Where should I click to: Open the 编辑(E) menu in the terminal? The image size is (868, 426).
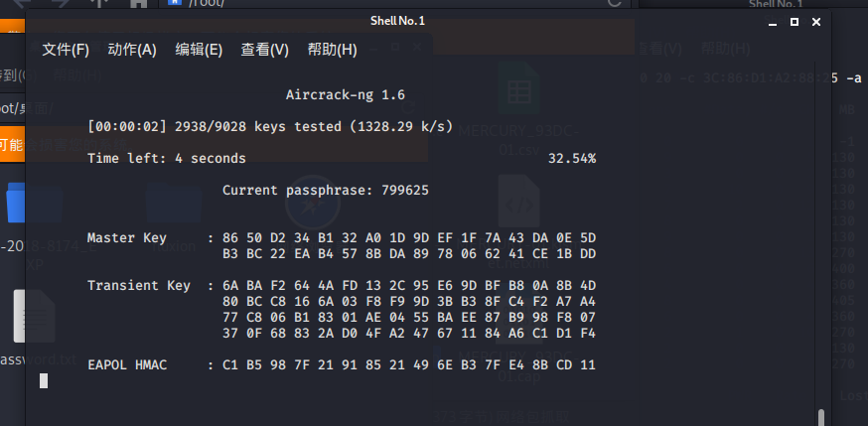point(199,50)
